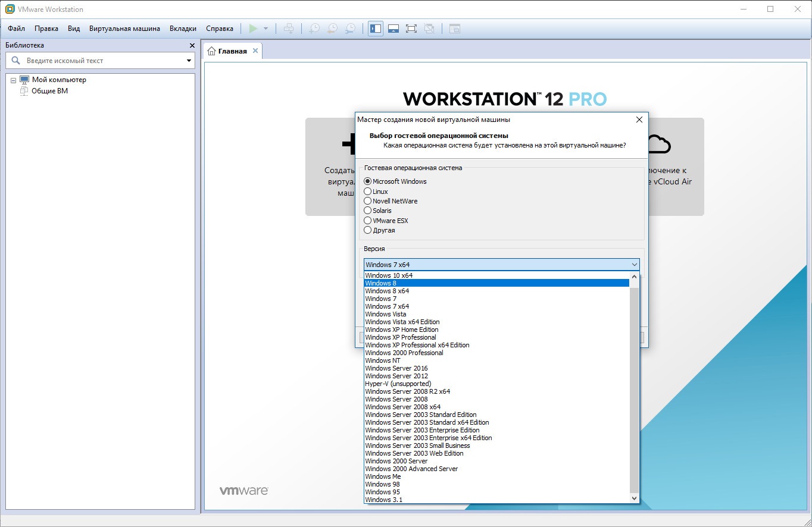Image resolution: width=812 pixels, height=527 pixels.
Task: Choose Windows Server 2012 in list
Action: tap(496, 376)
